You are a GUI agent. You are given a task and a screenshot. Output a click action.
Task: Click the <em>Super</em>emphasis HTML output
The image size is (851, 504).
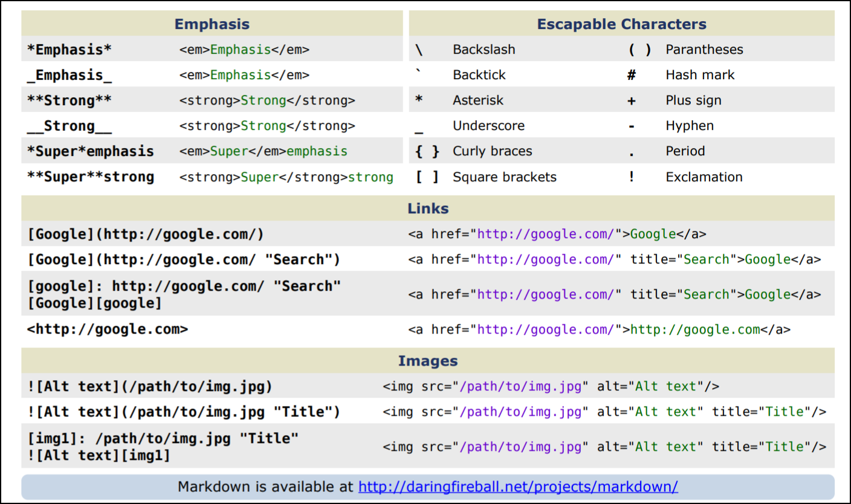pyautogui.click(x=264, y=151)
